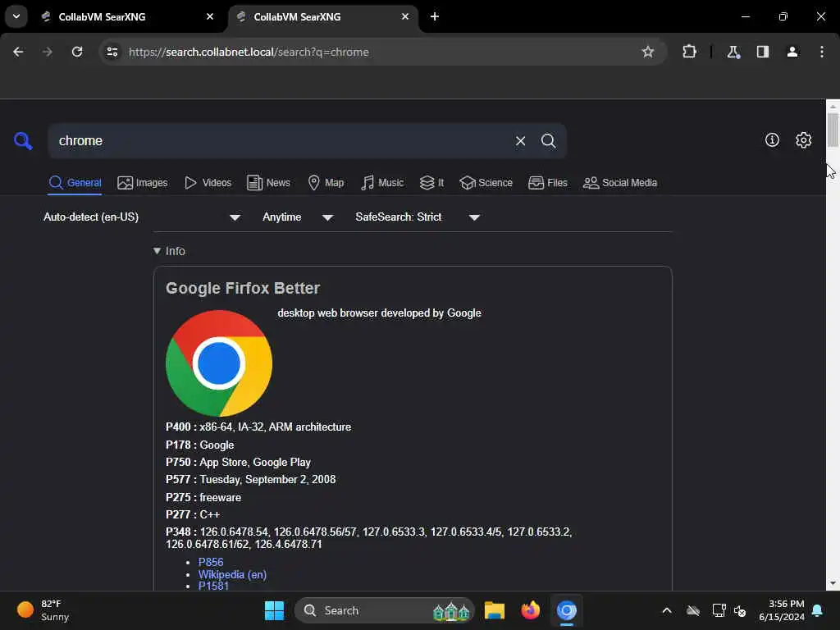Click the Chrome taskbar icon
The height and width of the screenshot is (630, 840).
click(566, 610)
